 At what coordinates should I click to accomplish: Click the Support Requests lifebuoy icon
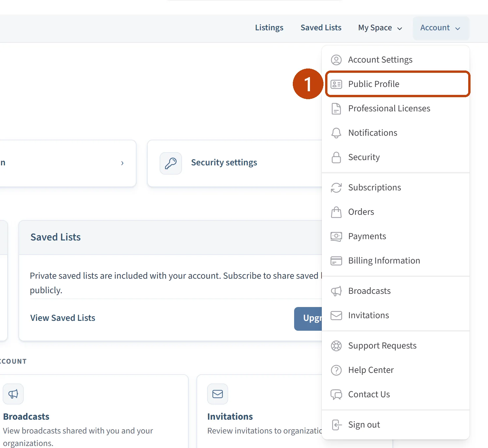pos(336,346)
